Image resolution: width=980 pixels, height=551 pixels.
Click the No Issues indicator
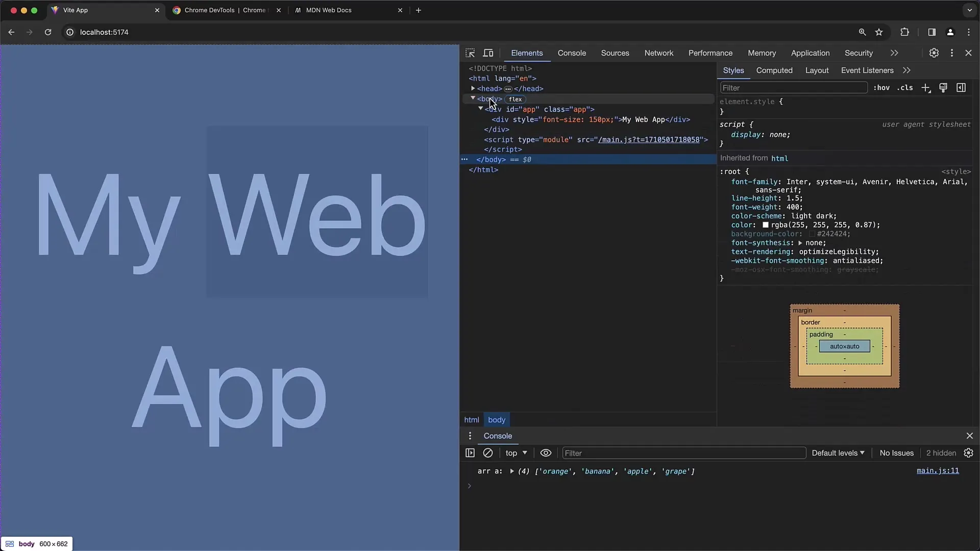(x=897, y=453)
